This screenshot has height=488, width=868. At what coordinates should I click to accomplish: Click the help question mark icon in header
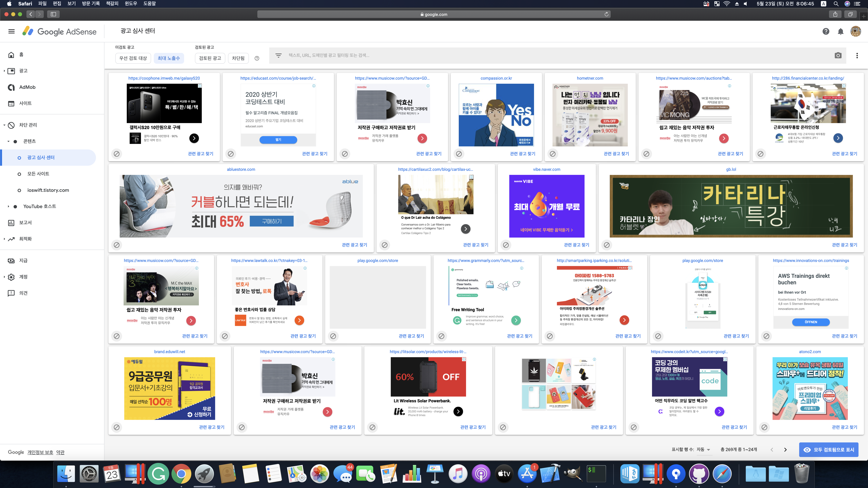point(826,31)
